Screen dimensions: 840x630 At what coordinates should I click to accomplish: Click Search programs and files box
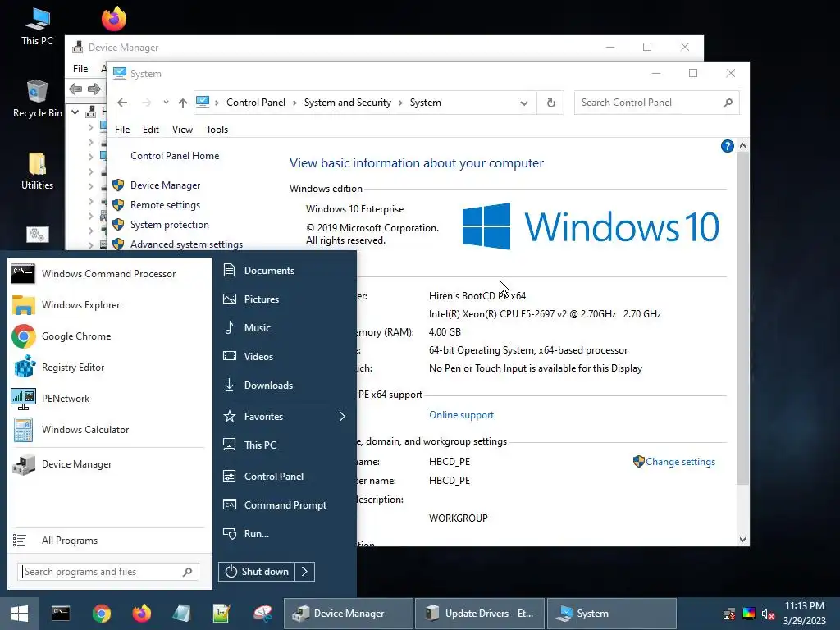(x=108, y=572)
